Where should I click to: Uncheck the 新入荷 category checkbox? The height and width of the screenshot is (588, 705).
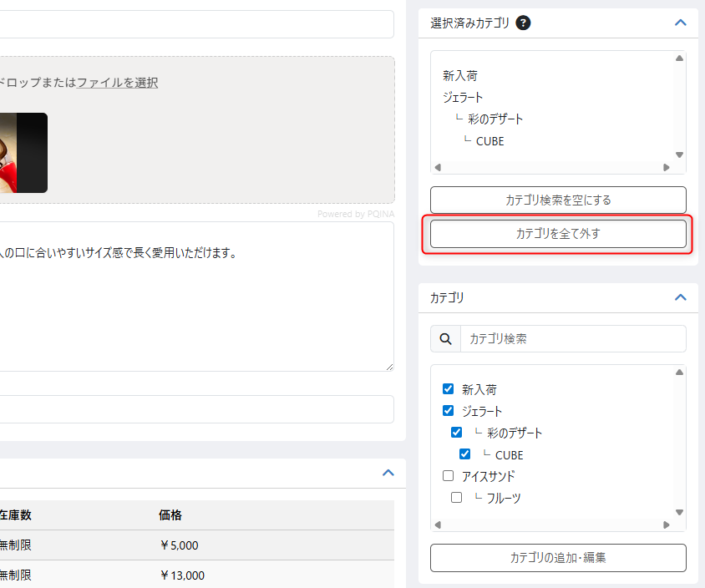(449, 389)
